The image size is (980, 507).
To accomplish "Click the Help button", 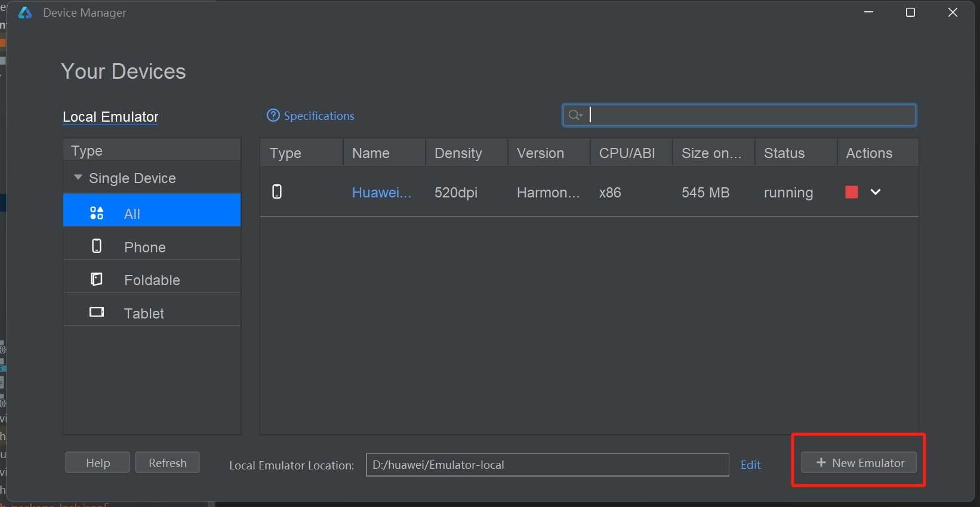I will coord(97,463).
